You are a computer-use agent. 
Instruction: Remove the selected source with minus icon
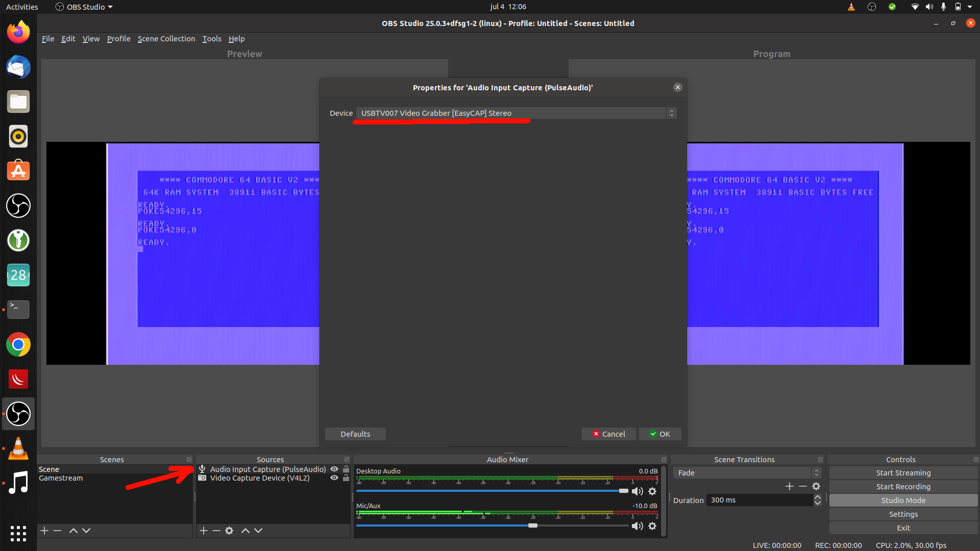(x=216, y=531)
